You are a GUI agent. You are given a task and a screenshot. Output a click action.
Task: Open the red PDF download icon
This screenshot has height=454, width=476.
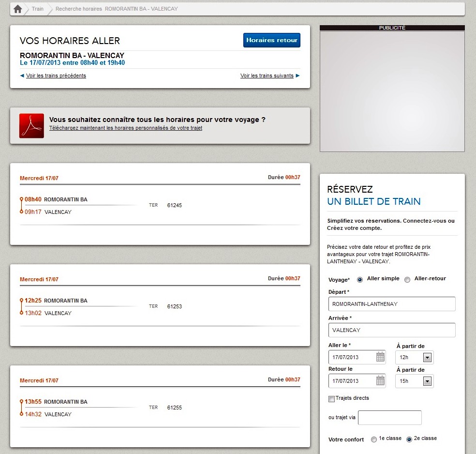pyautogui.click(x=31, y=126)
